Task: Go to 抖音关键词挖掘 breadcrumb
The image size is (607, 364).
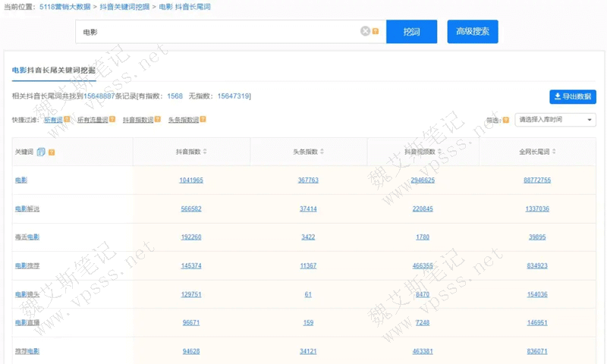Action: 124,7
